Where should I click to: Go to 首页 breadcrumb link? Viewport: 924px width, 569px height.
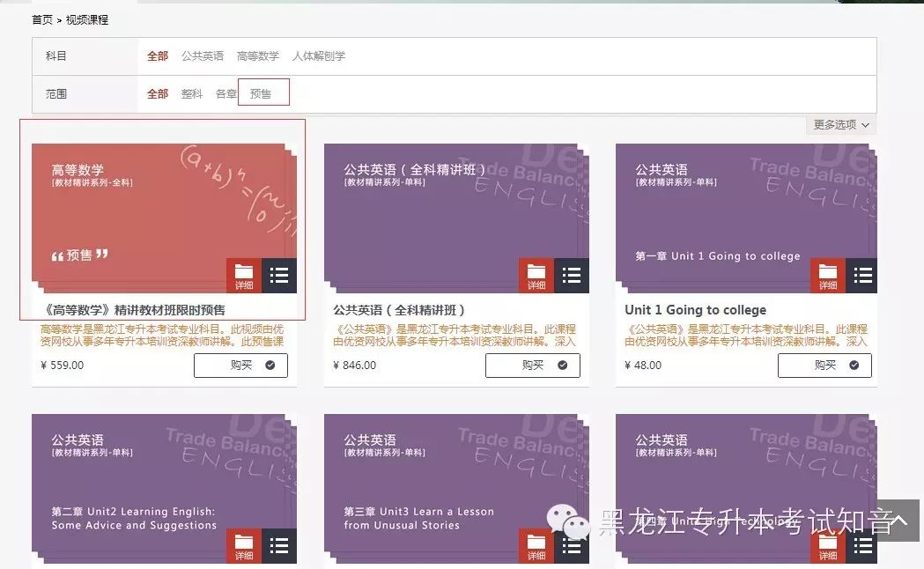coord(41,20)
